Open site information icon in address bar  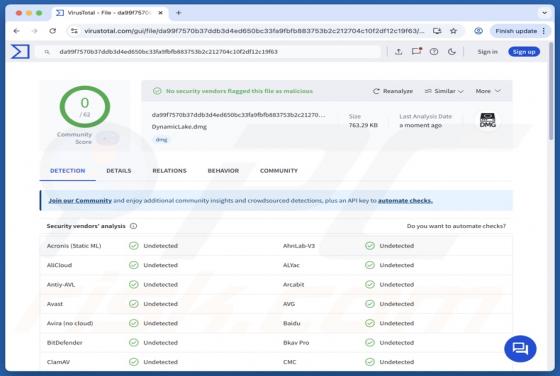(74, 31)
